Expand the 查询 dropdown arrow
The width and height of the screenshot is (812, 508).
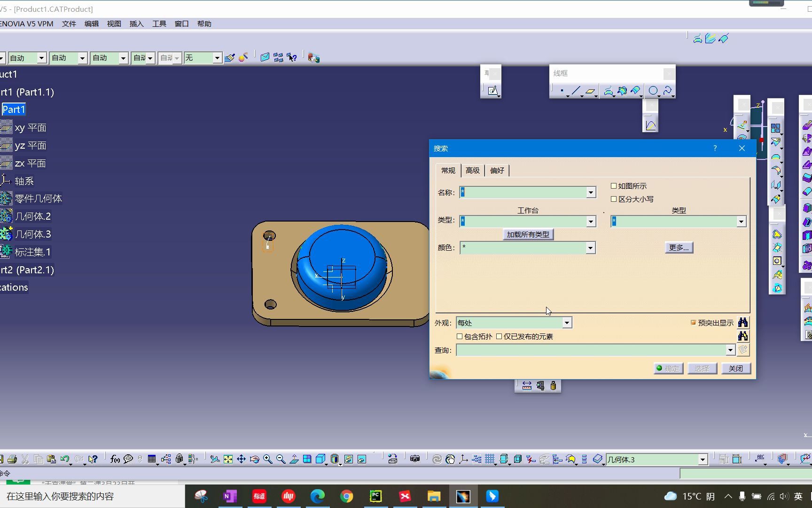(730, 350)
